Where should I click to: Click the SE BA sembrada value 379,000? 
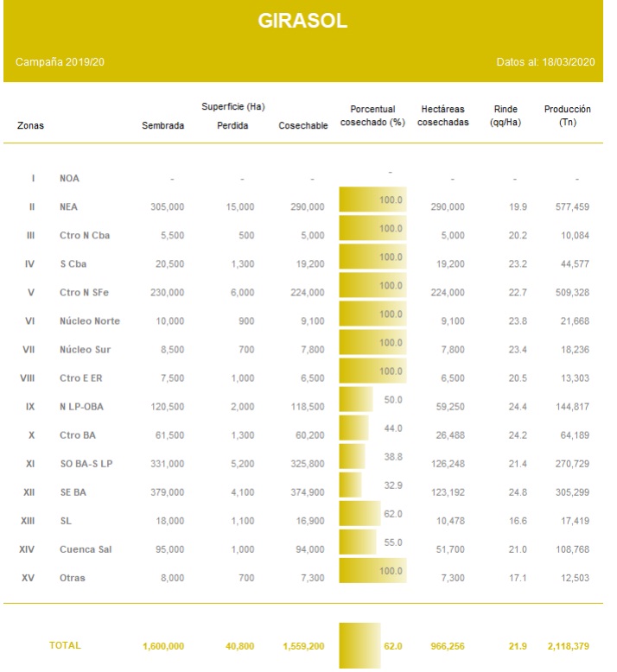pyautogui.click(x=166, y=492)
